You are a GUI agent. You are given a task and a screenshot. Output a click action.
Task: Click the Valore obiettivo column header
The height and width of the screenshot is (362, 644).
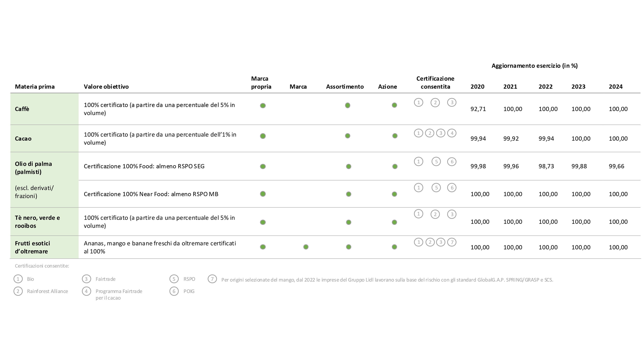106,87
